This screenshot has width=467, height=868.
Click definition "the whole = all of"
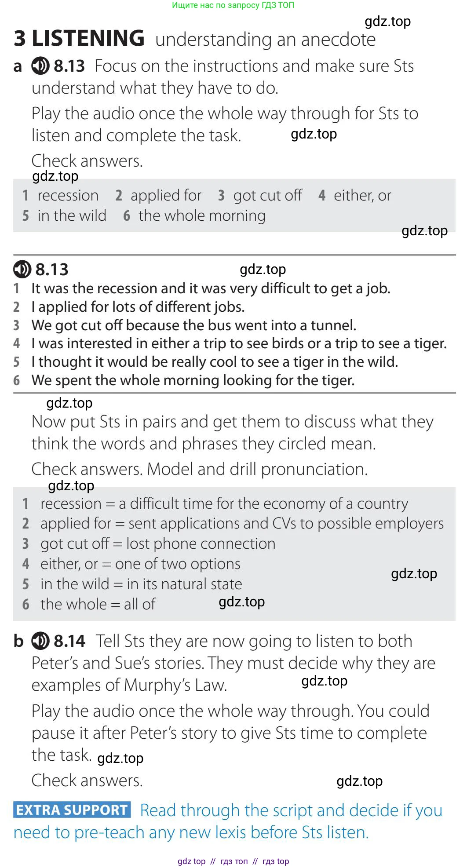tap(98, 604)
